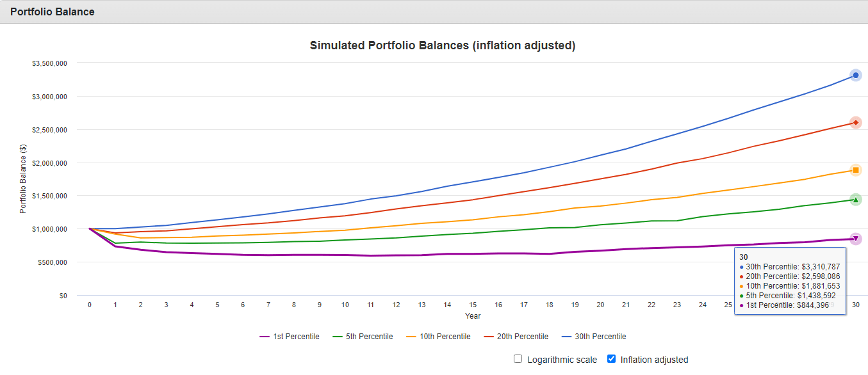Toggle the 1st Percentile legend entry
The width and height of the screenshot is (868, 375).
(290, 337)
